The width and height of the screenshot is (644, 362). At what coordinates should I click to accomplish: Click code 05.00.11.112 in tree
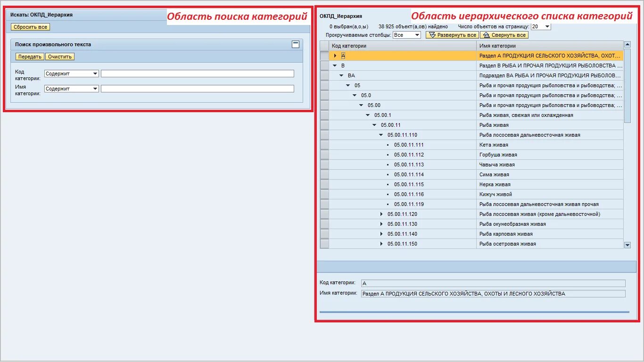[409, 155]
